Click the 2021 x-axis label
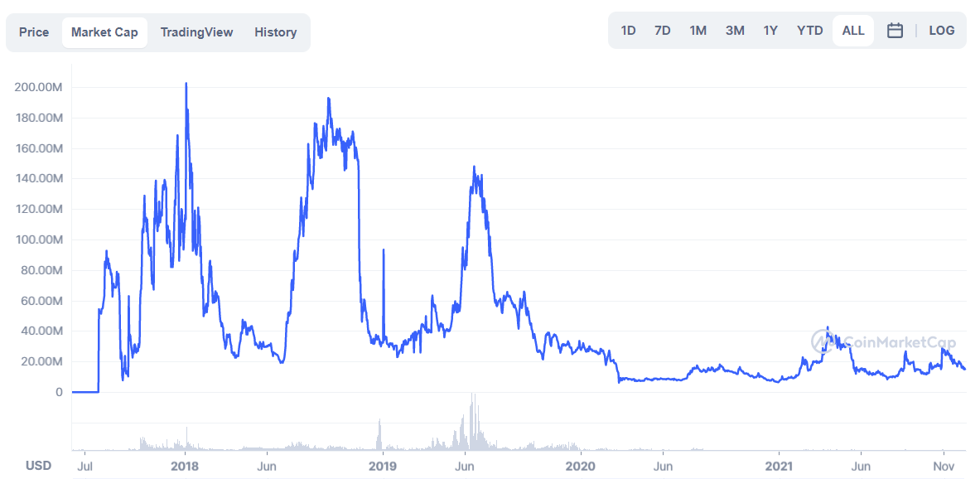 779,467
